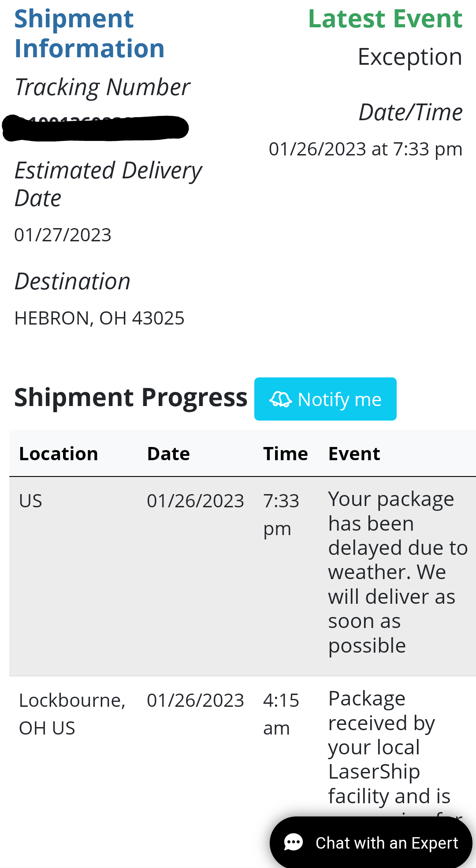Image resolution: width=476 pixels, height=868 pixels.
Task: Open Chat with an Expert
Action: (387, 843)
